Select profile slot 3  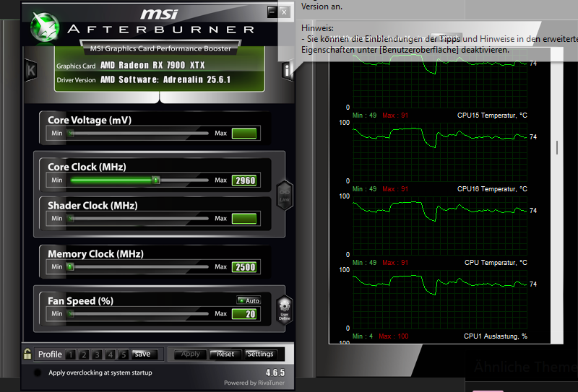tap(97, 354)
